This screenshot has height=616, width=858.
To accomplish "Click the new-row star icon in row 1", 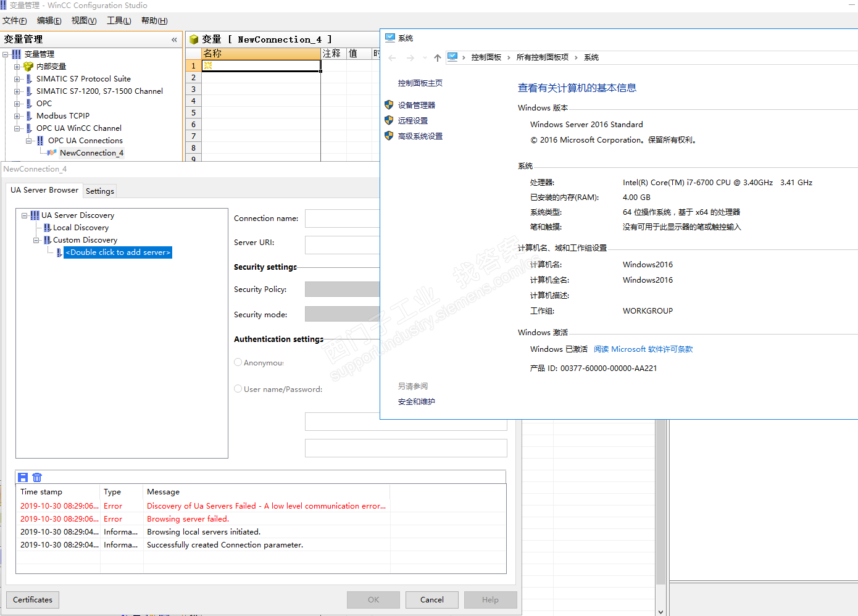I will click(x=208, y=65).
